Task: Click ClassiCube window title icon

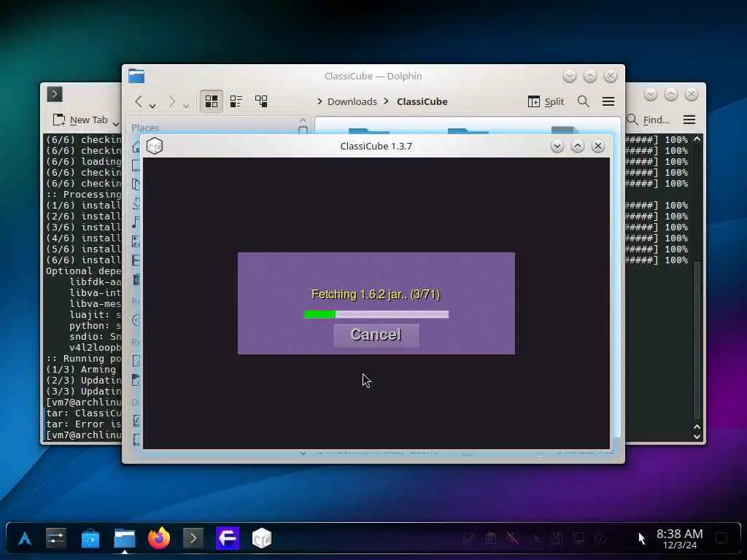Action: [x=155, y=146]
